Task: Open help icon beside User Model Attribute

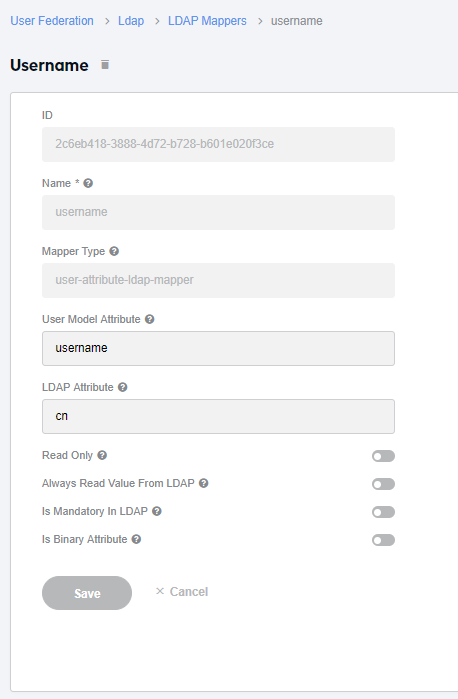Action: 150,319
